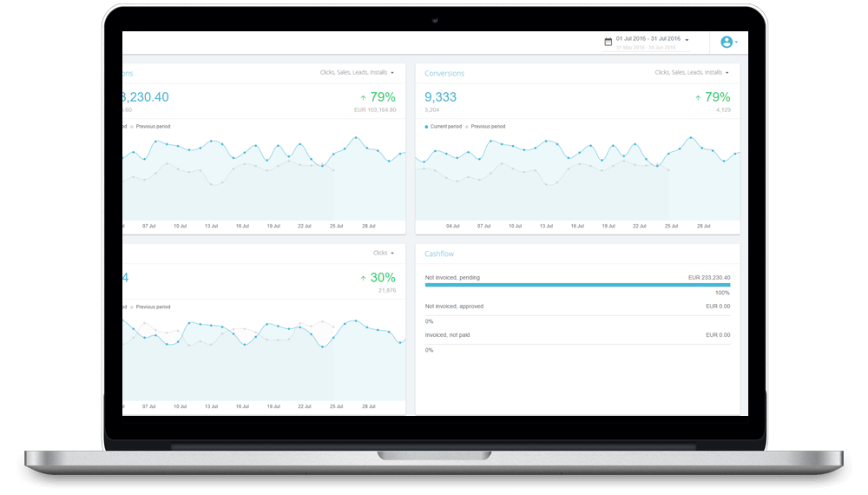Toggle the Previous period legend in Conversions chart
The height and width of the screenshot is (495, 868).
pyautogui.click(x=485, y=126)
